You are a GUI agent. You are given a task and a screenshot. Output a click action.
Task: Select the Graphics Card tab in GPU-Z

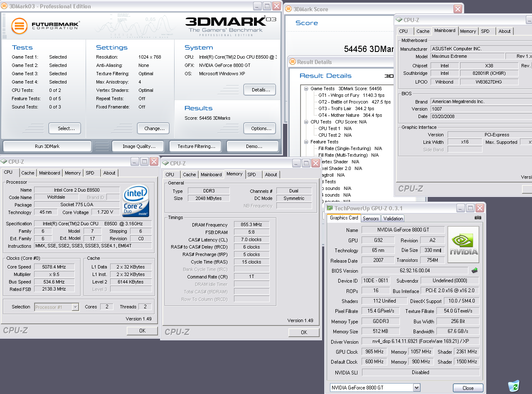click(344, 218)
